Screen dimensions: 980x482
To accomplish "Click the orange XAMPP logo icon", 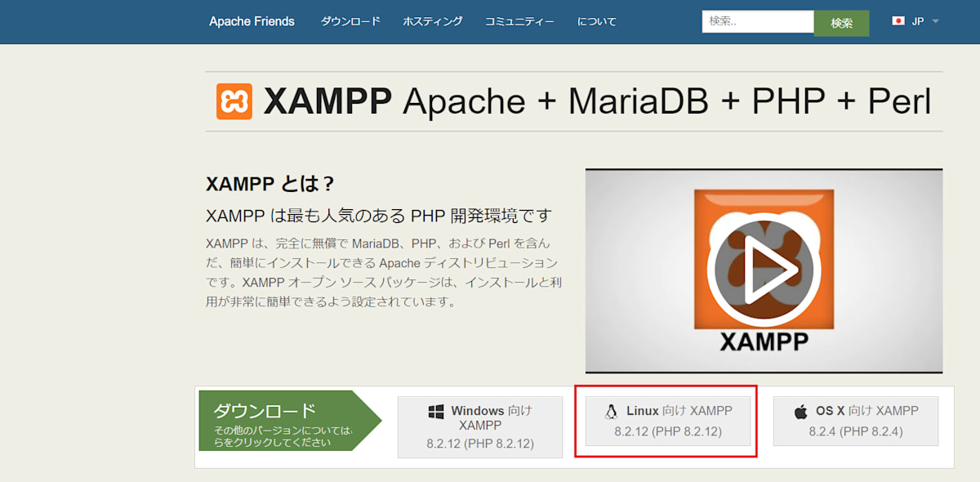I will pyautogui.click(x=234, y=101).
